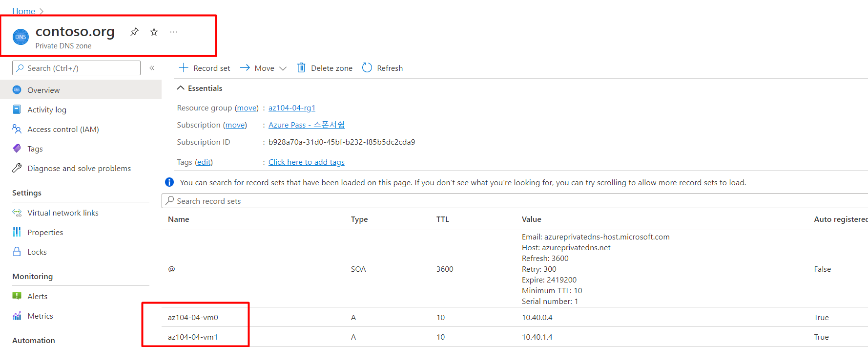Pin contoso.org to dashboard
This screenshot has height=347, width=868.
[134, 32]
